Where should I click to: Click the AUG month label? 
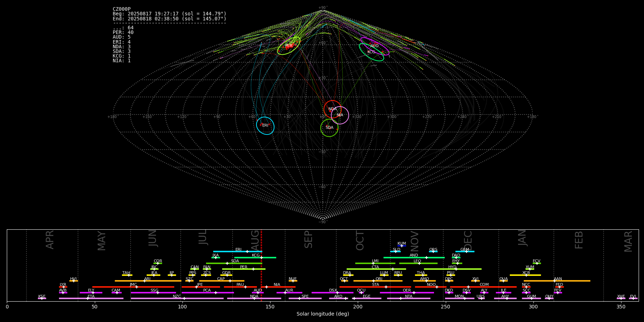[x=255, y=239]
